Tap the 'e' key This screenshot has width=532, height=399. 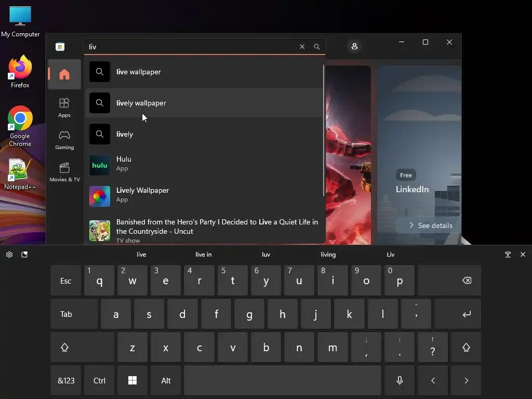point(166,280)
